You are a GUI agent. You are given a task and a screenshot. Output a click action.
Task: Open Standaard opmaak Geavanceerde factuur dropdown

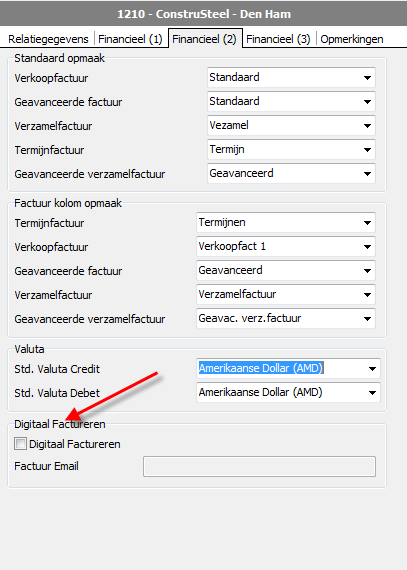291,101
